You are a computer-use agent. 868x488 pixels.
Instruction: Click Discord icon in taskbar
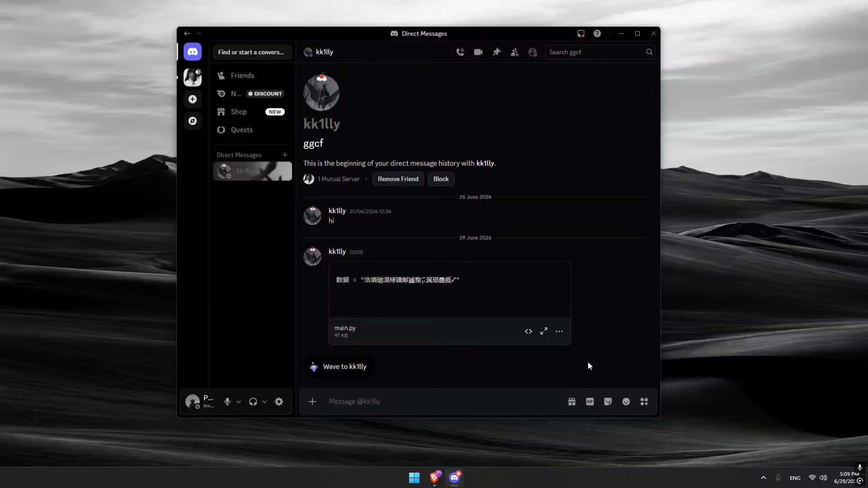pos(455,478)
